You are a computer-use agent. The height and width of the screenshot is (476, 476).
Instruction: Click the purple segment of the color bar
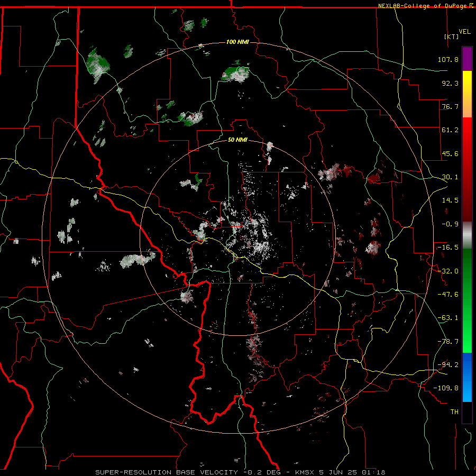pyautogui.click(x=467, y=59)
